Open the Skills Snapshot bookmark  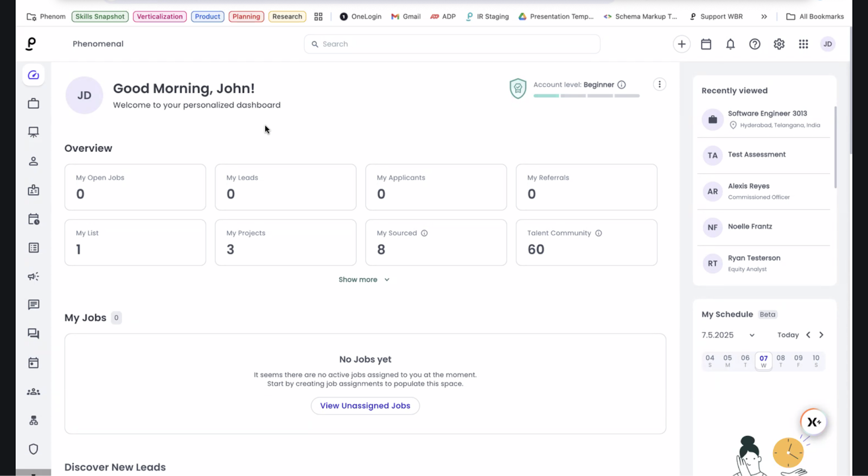tap(100, 17)
